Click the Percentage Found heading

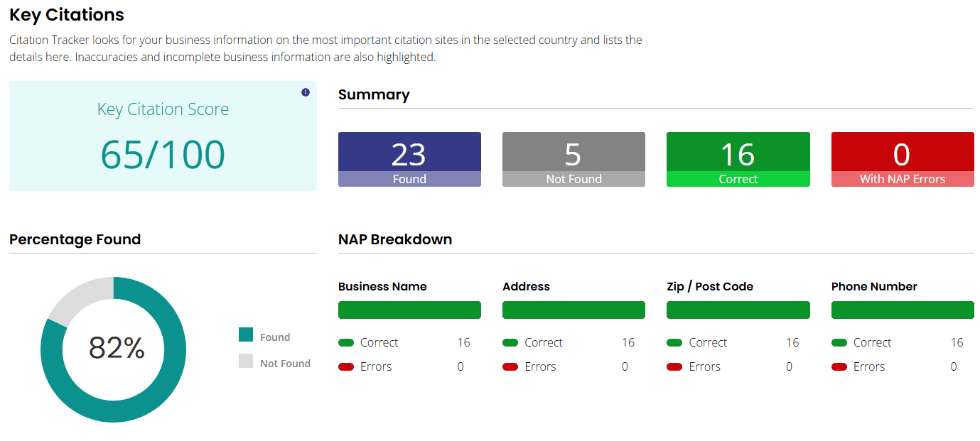pyautogui.click(x=75, y=239)
